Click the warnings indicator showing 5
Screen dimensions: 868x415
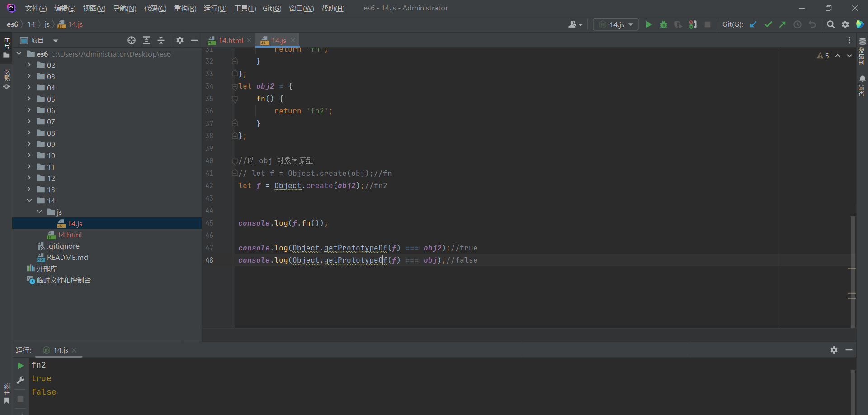(x=823, y=56)
